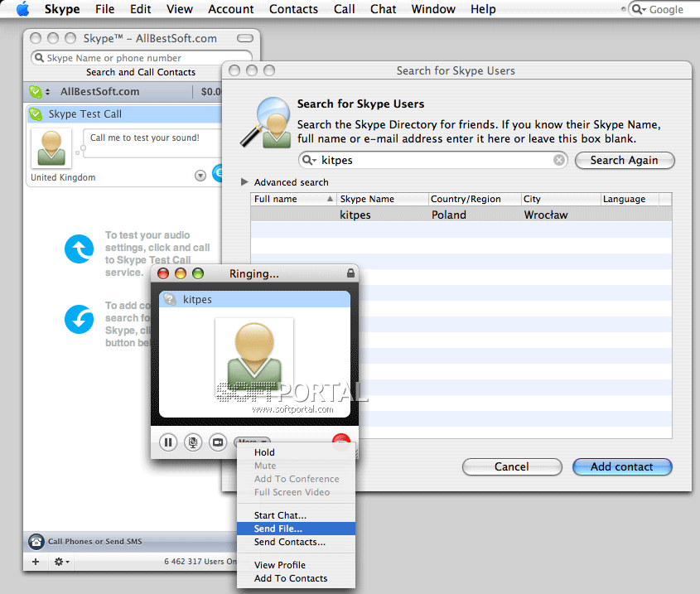Open Skype Test Call options dropdown arrow
The image size is (700, 594).
click(200, 176)
